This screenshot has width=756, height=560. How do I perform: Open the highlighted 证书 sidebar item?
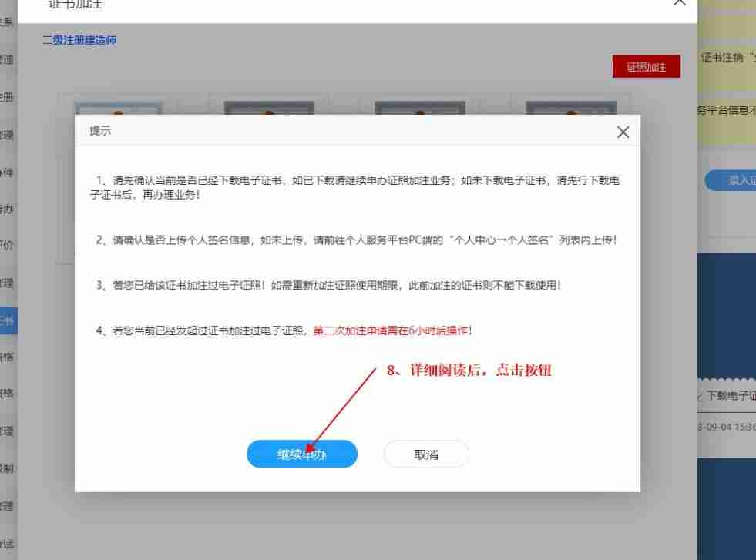tap(8, 320)
